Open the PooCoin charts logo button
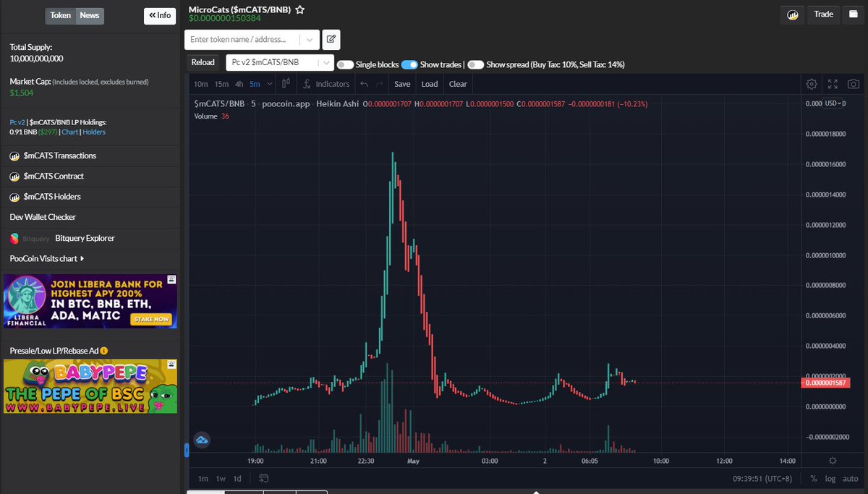The height and width of the screenshot is (494, 868). coord(793,14)
